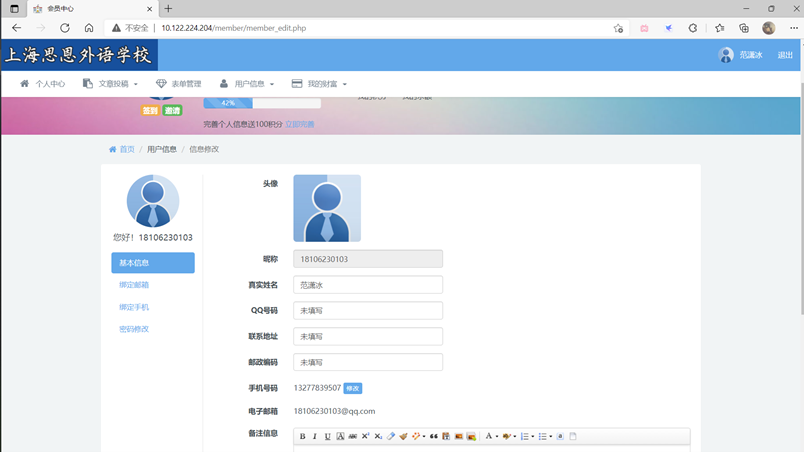Open the font color dropdown arrow
The width and height of the screenshot is (804, 452).
click(497, 437)
